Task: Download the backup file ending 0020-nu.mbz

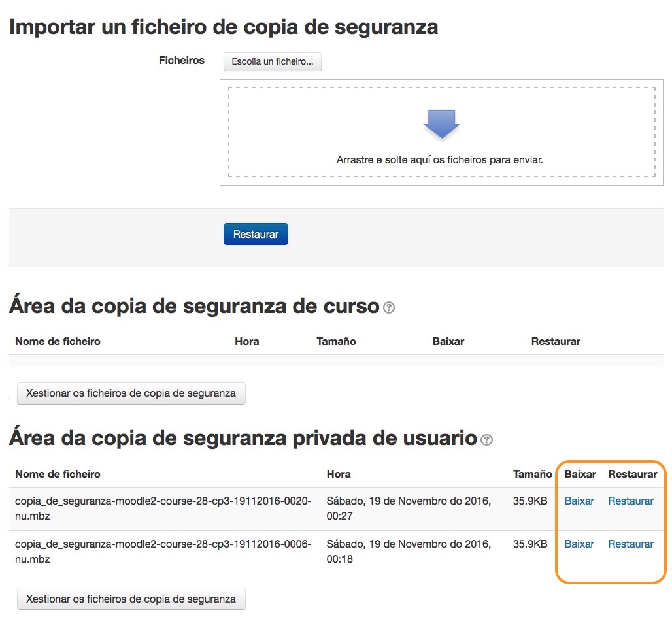Action: pos(579,501)
